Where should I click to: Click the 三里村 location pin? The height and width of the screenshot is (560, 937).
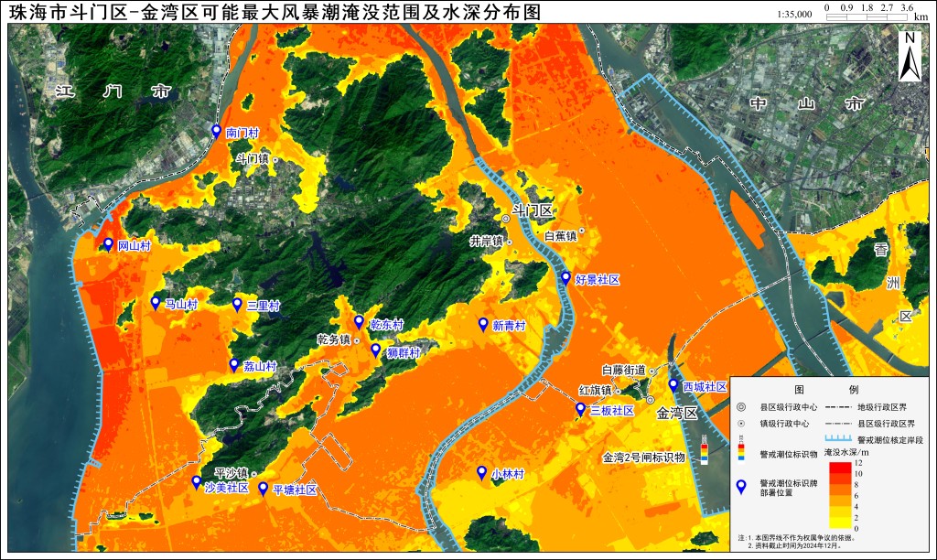click(237, 305)
